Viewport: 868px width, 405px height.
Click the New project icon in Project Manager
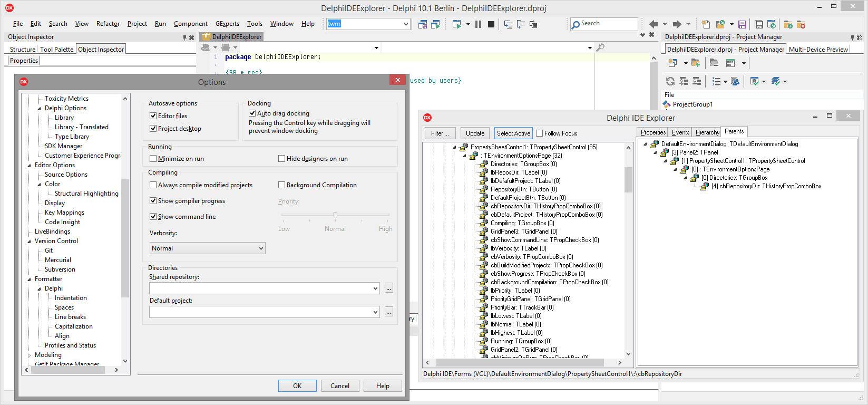[x=672, y=63]
